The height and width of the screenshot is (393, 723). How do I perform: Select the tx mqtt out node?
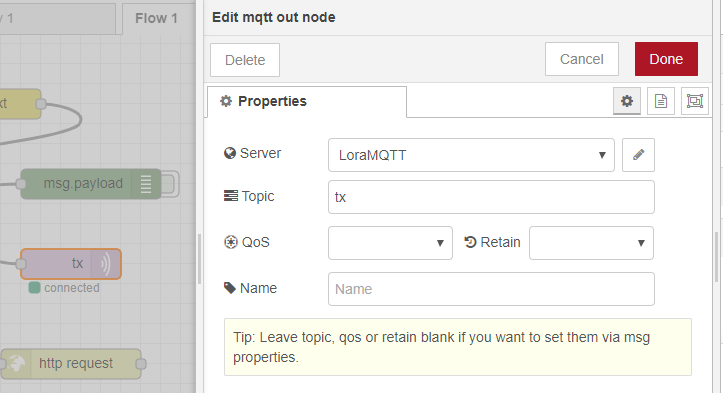pyautogui.click(x=71, y=264)
